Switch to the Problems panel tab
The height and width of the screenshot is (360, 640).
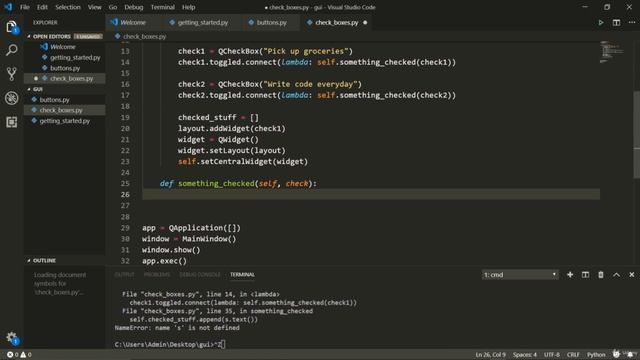157,275
